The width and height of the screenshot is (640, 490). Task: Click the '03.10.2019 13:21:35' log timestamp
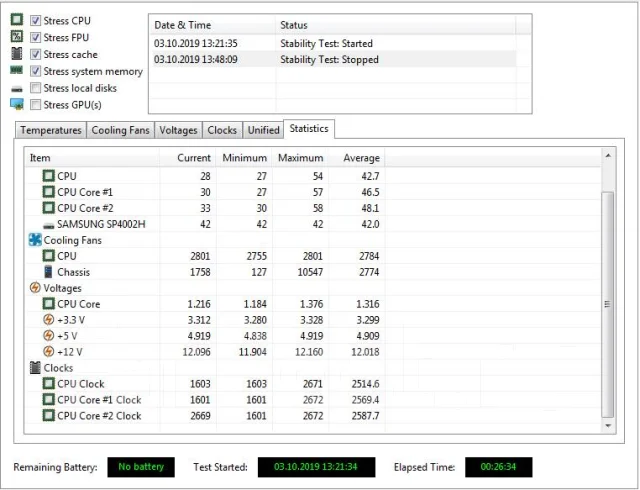pos(196,43)
